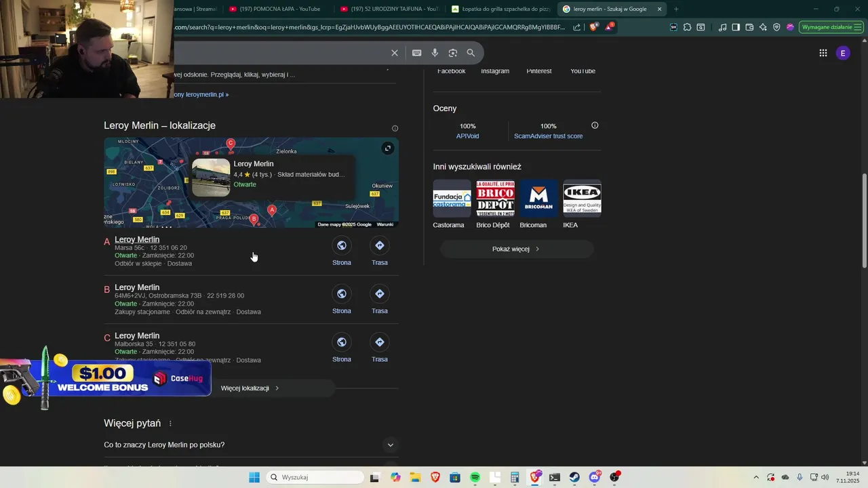Open Strona for Leroy Merlin Malborska 35
868x488 pixels.
pos(342,348)
